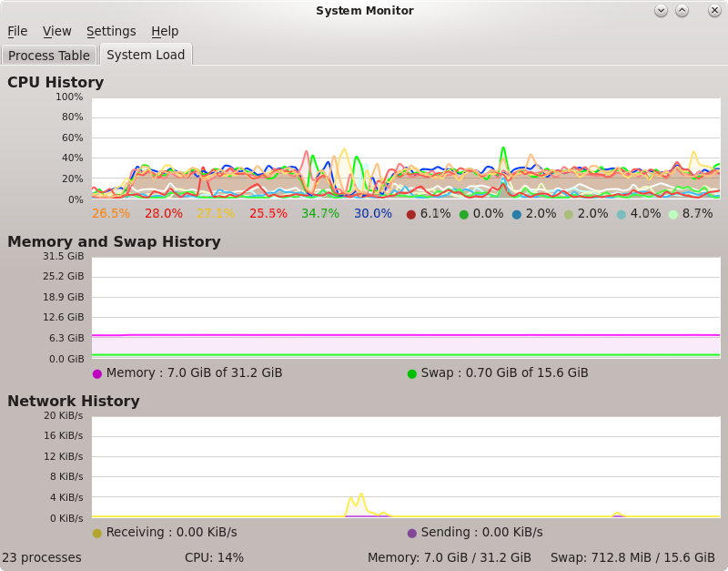This screenshot has height=571, width=728.
Task: Click the Network History heading
Action: (74, 401)
